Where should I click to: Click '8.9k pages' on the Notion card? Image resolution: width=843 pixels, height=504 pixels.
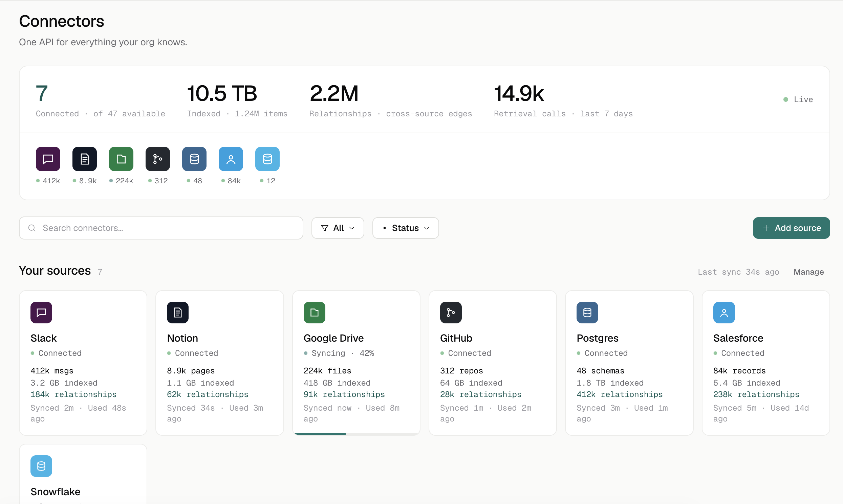[x=191, y=371]
